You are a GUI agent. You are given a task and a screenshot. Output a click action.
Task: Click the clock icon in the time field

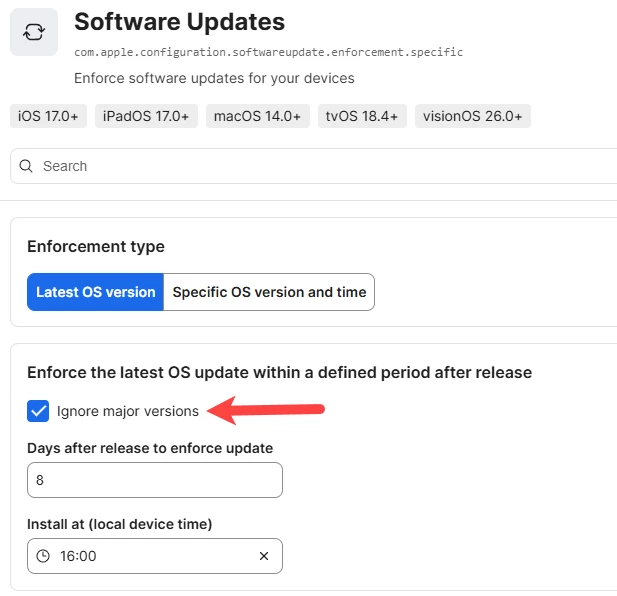click(x=43, y=556)
